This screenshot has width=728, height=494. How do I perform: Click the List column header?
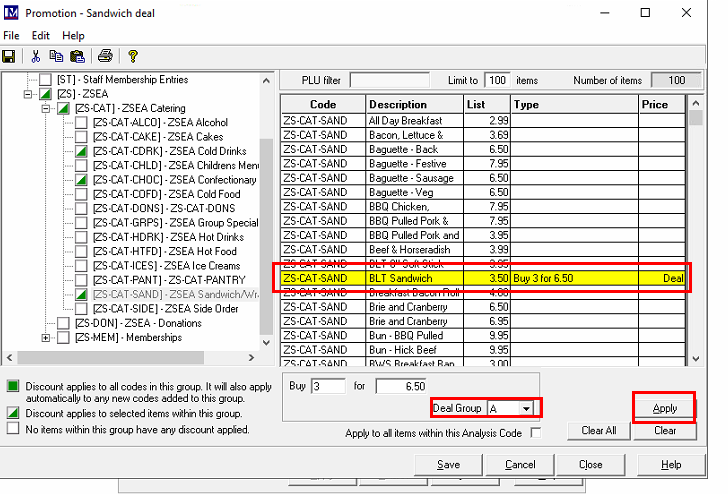(x=487, y=104)
